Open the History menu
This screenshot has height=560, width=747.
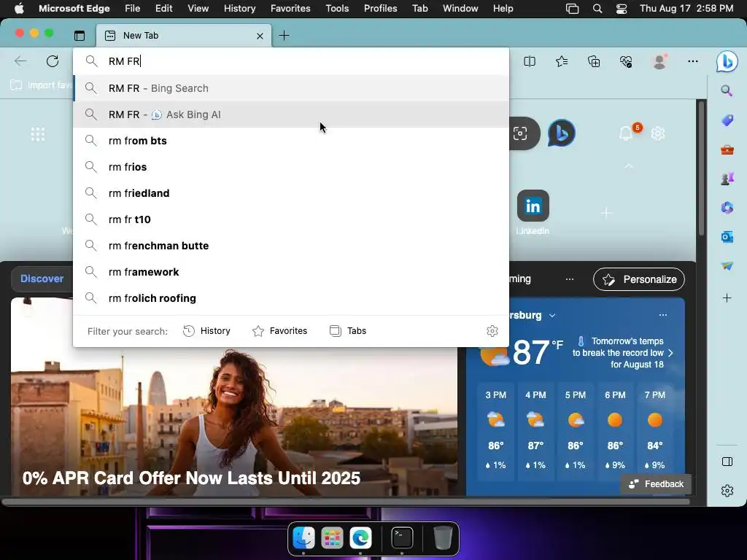[x=239, y=9]
